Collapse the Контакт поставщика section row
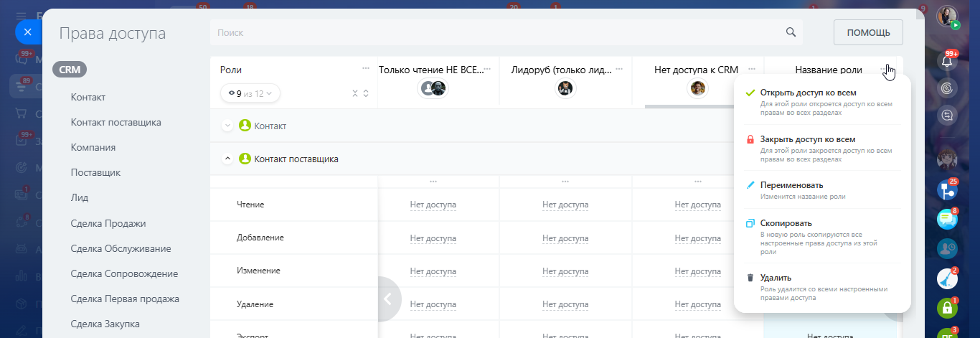This screenshot has width=980, height=338. (x=227, y=159)
